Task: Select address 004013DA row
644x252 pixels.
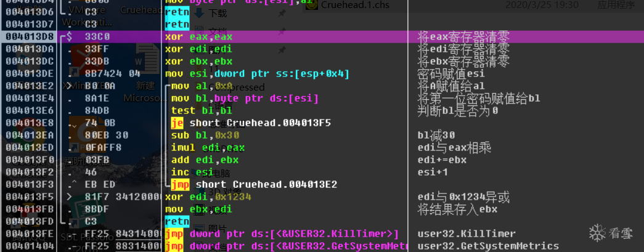Action: 30,49
